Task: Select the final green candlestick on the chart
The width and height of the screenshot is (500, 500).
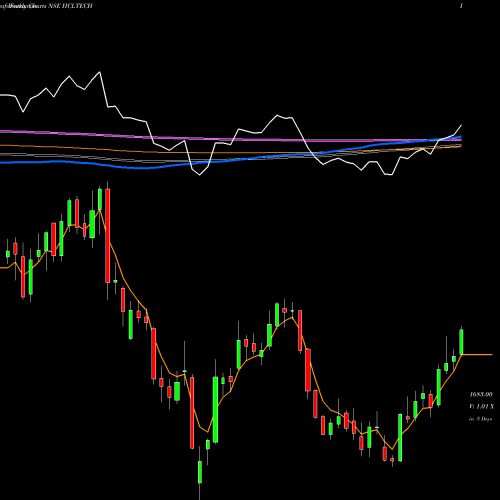Action: coord(461,341)
